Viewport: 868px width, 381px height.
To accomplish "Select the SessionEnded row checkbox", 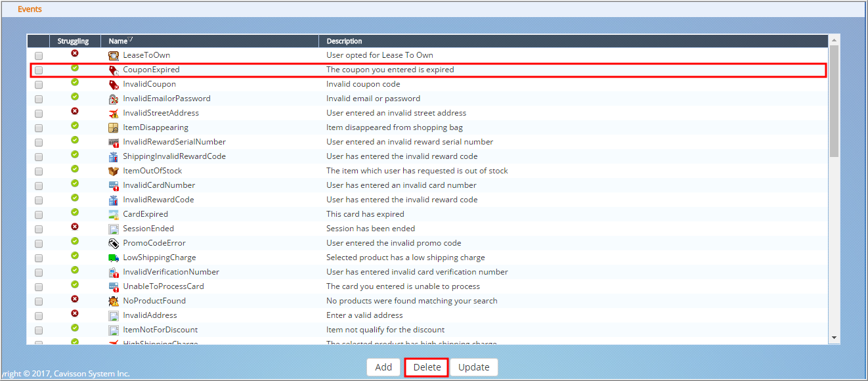I will 39,229.
